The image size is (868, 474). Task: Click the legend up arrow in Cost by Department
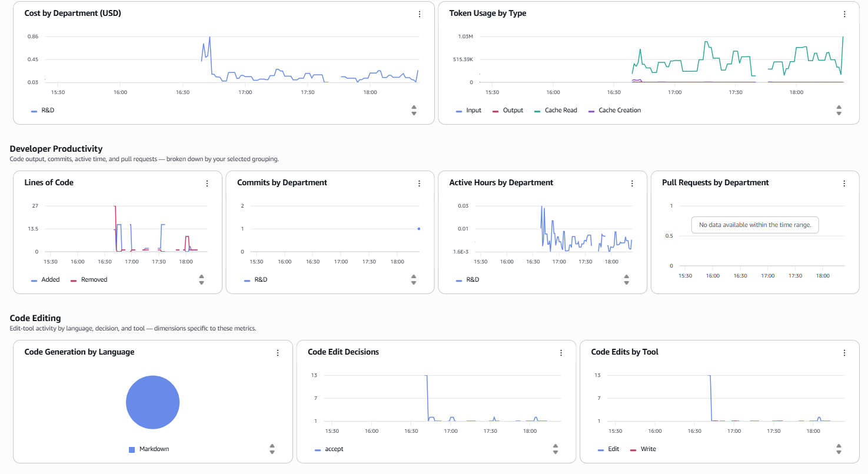click(x=414, y=107)
